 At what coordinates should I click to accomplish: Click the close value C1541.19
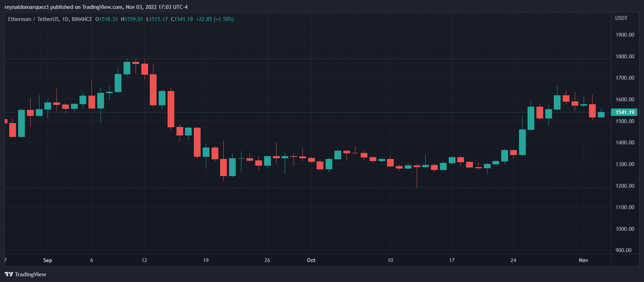[182, 19]
